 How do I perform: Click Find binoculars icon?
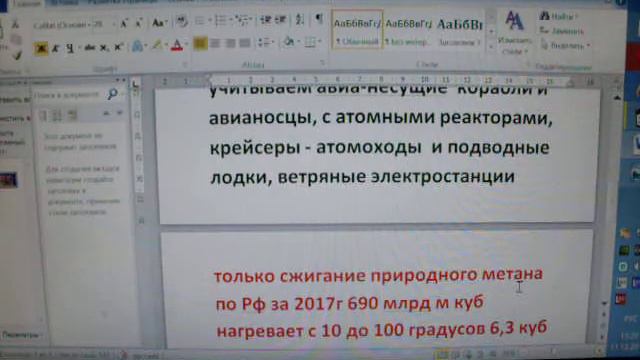tap(544, 16)
